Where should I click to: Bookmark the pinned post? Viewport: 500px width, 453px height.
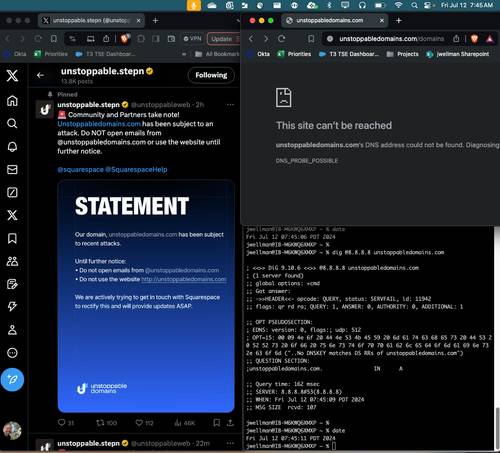point(217,423)
